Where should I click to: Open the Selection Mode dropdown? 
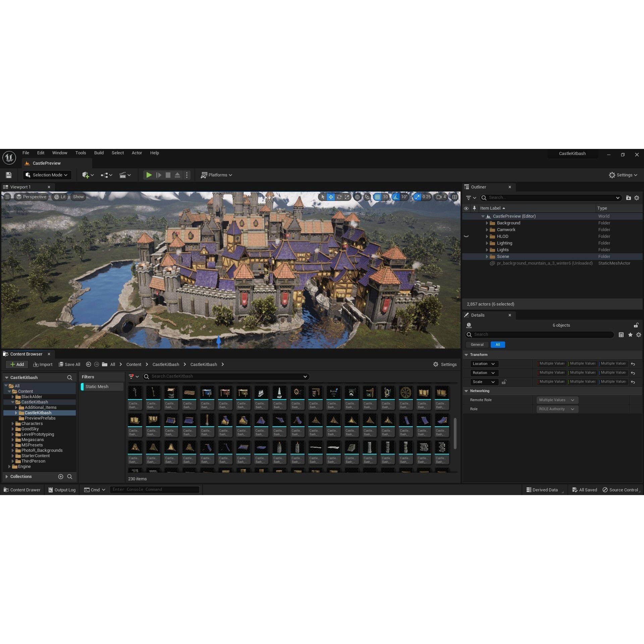click(47, 175)
